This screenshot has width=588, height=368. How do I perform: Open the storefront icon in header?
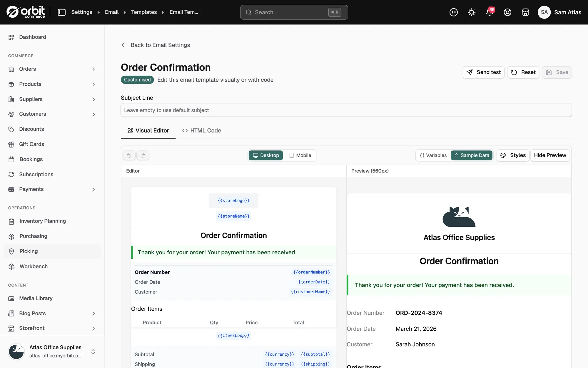click(x=525, y=12)
